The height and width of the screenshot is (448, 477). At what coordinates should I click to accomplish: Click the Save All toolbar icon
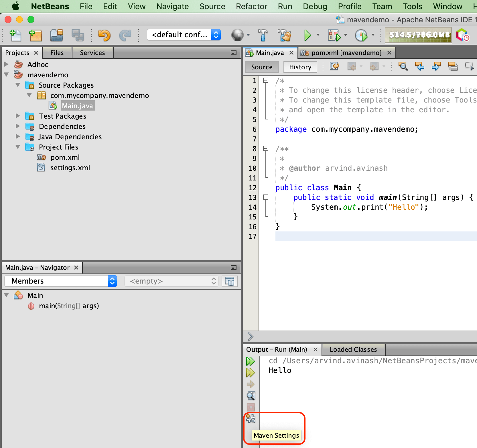78,35
